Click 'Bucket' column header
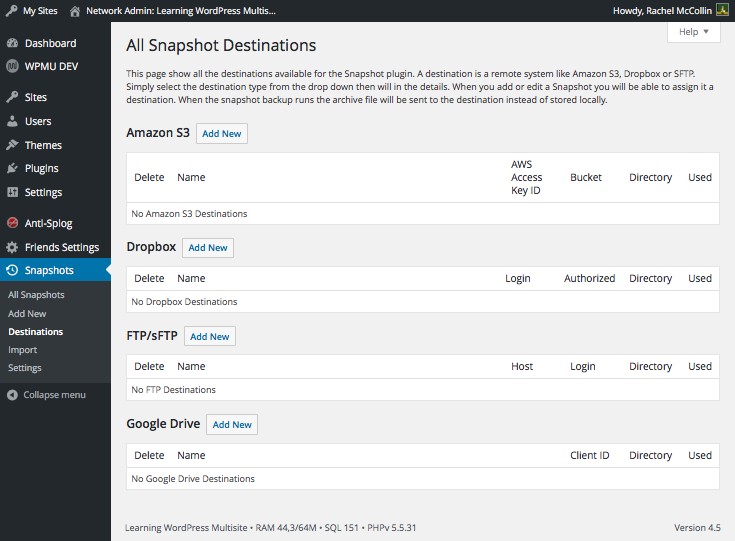The height and width of the screenshot is (541, 735). [x=586, y=177]
